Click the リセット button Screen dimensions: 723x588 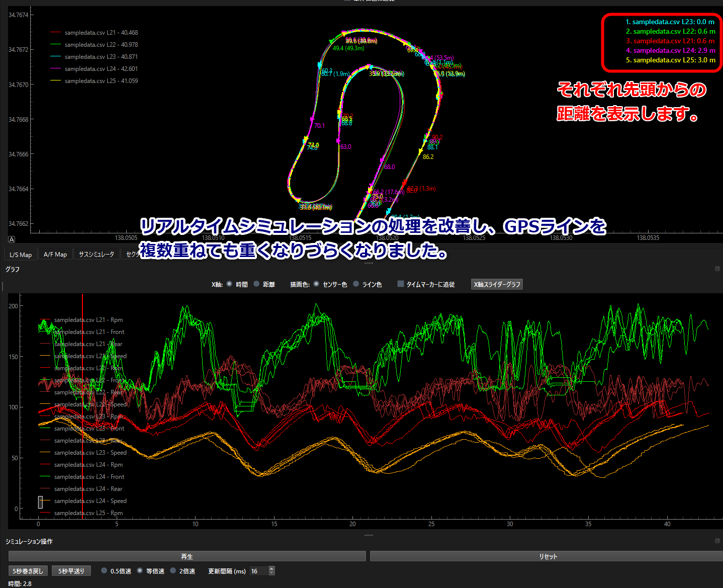coord(548,556)
